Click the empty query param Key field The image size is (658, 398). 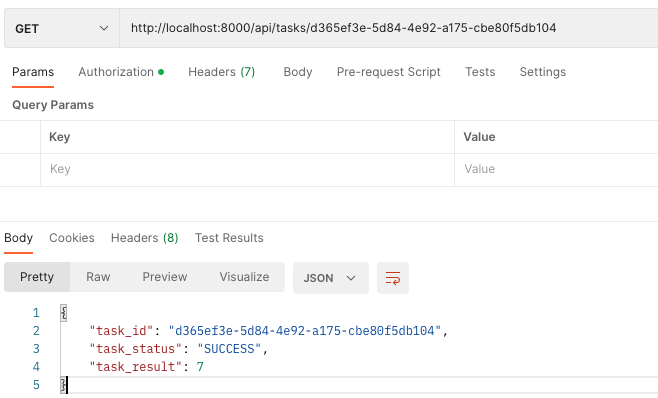(x=248, y=169)
